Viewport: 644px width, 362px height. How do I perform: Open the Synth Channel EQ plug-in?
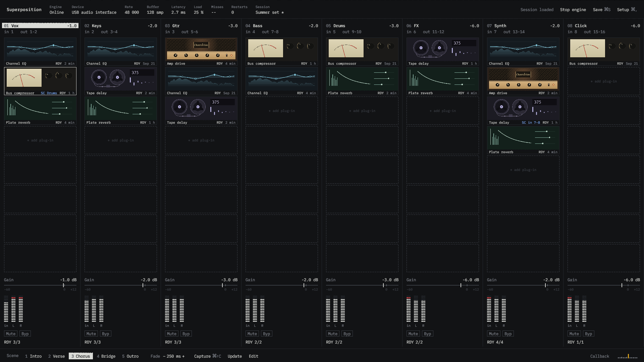tap(523, 52)
